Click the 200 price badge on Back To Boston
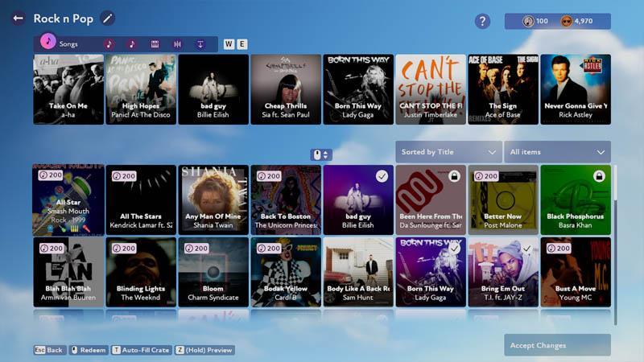The height and width of the screenshot is (362, 644). 269,176
